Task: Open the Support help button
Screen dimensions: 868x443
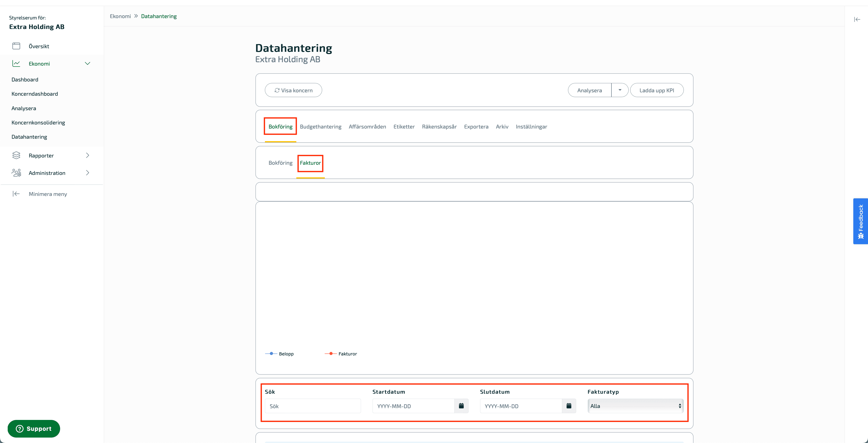Action: click(x=34, y=429)
